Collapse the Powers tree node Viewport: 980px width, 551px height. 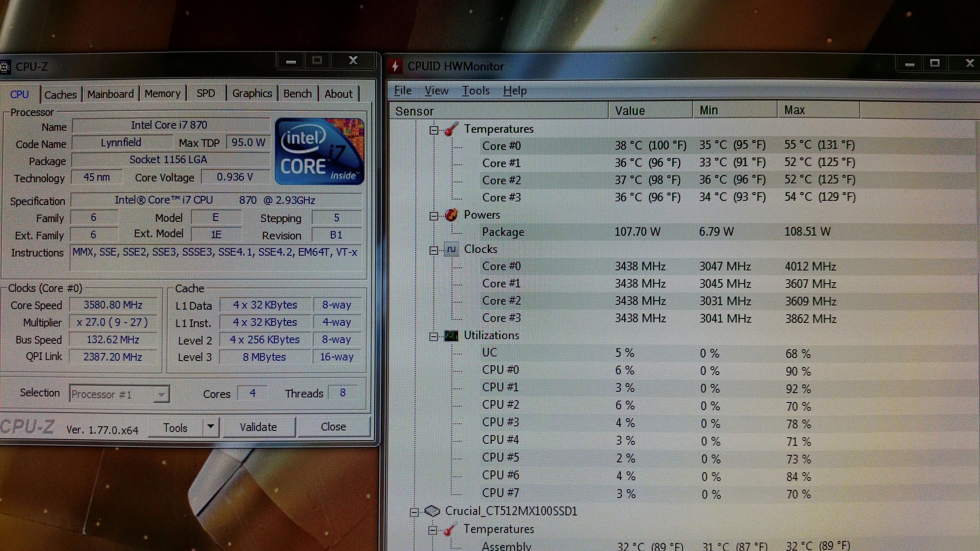tap(434, 216)
